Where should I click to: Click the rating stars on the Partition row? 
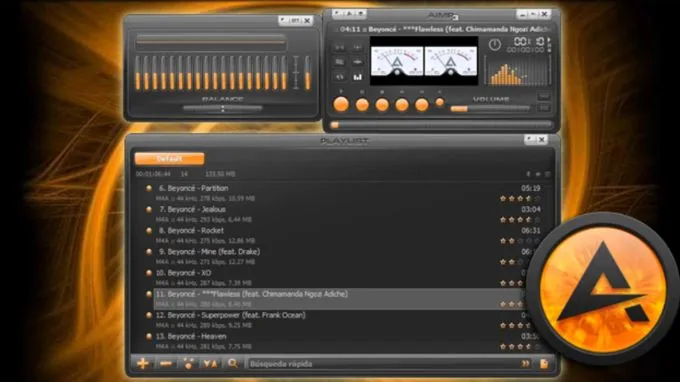point(520,199)
